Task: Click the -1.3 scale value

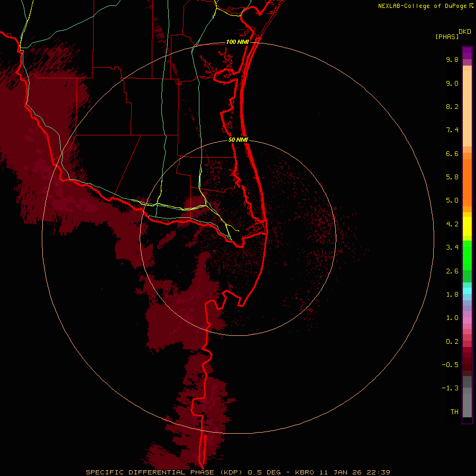Action: pos(450,388)
